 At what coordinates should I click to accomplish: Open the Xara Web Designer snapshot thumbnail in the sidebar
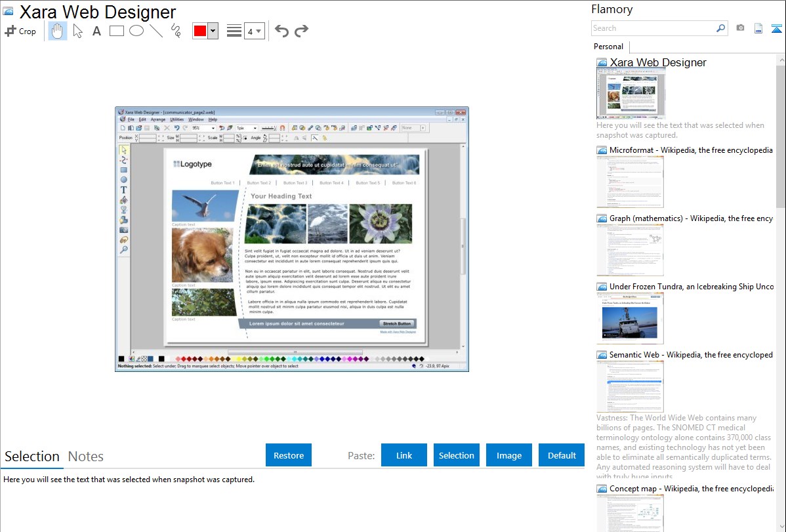pyautogui.click(x=631, y=94)
